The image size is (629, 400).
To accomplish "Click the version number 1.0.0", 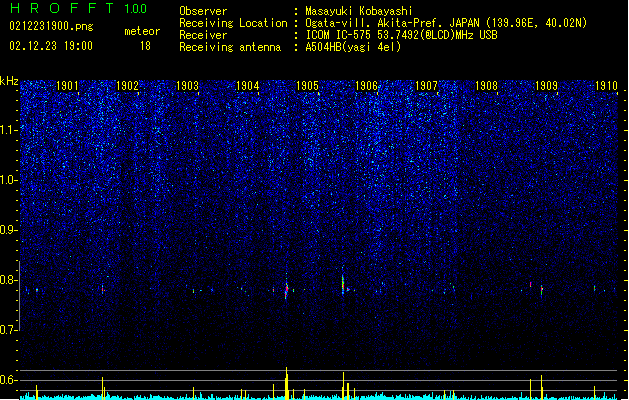I will click(136, 9).
